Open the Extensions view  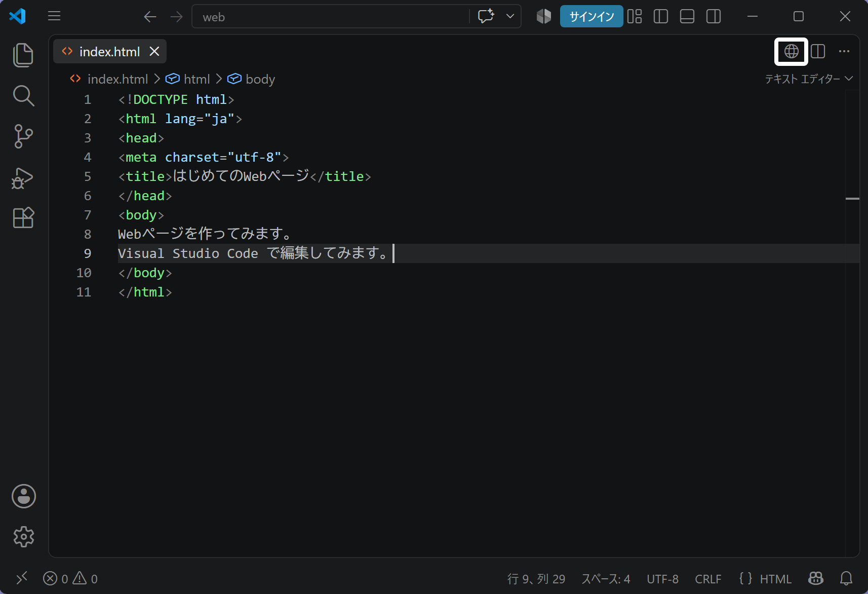pos(23,218)
